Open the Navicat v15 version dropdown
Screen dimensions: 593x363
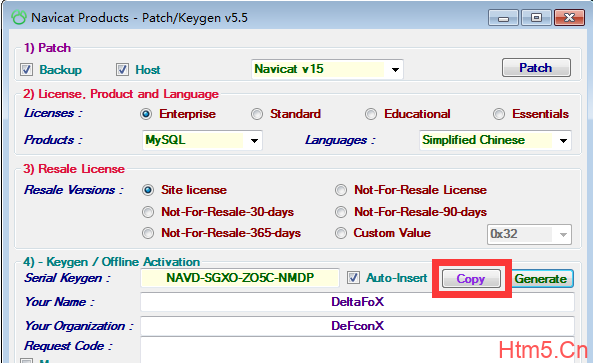[x=327, y=69]
